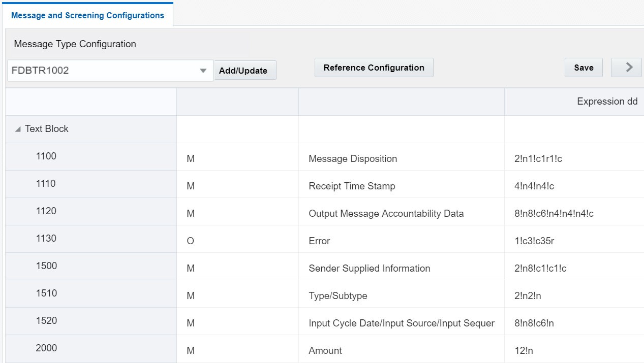
Task: Select tree row 2000
Action: [x=46, y=348]
